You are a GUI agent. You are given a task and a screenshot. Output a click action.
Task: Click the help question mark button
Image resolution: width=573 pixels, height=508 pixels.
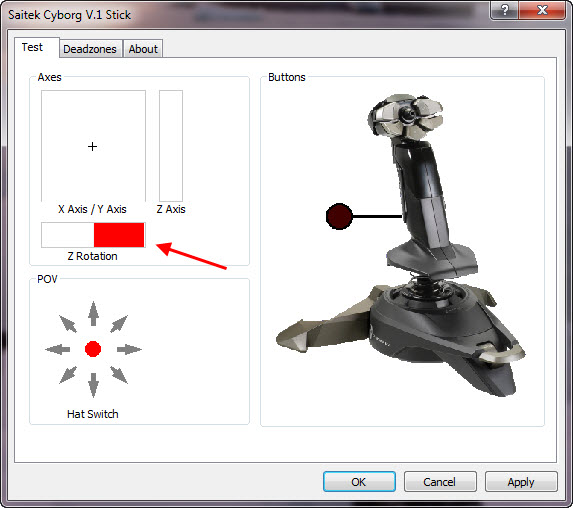click(505, 10)
